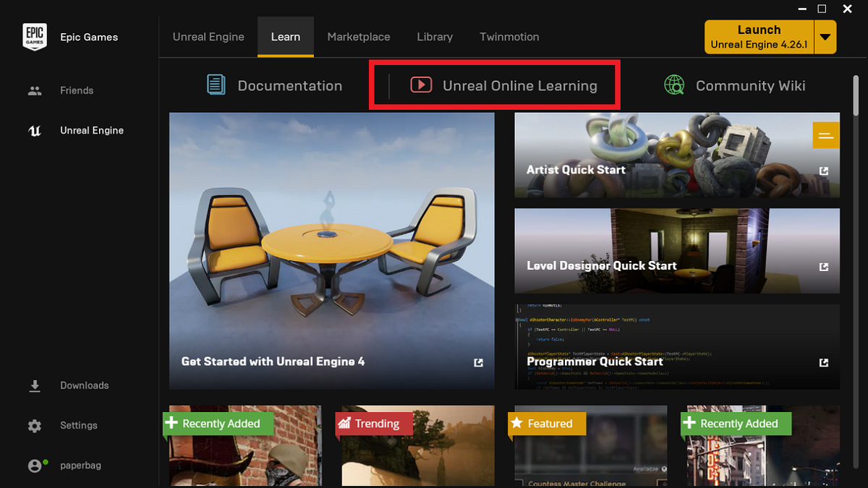
Task: Click the Epic Games title text
Action: [89, 38]
